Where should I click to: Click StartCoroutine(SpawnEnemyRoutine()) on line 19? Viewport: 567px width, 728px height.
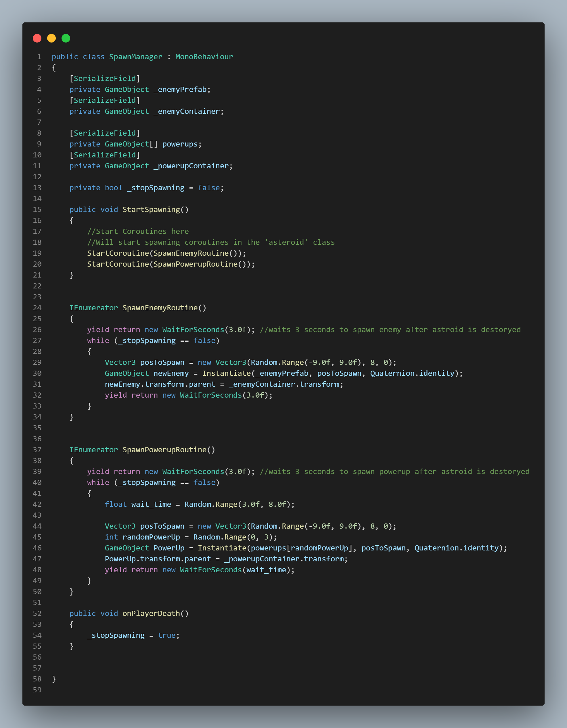(x=166, y=253)
